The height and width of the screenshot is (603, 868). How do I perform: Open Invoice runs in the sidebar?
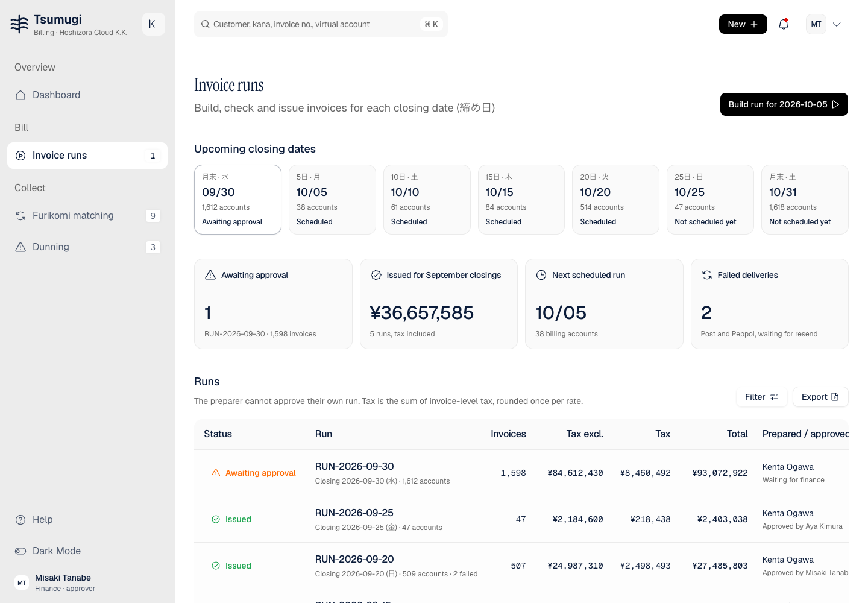(x=87, y=156)
